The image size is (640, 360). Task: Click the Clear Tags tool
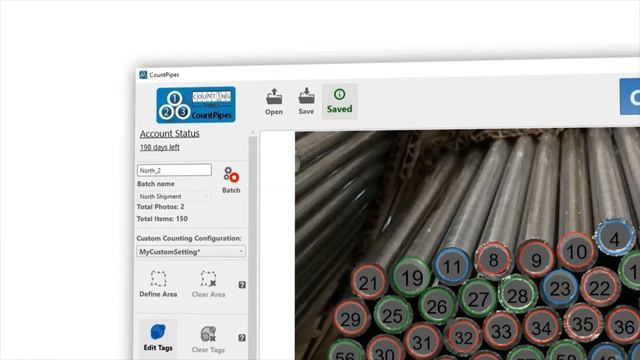[208, 339]
